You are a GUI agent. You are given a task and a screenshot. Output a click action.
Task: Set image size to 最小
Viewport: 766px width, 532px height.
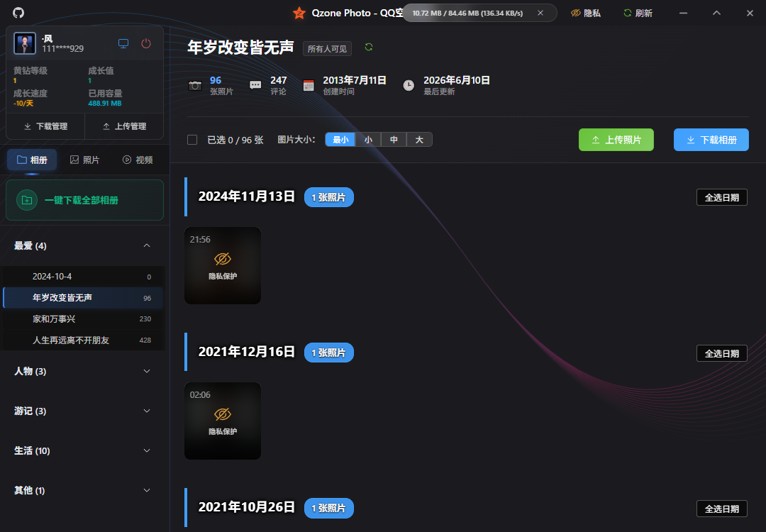340,140
